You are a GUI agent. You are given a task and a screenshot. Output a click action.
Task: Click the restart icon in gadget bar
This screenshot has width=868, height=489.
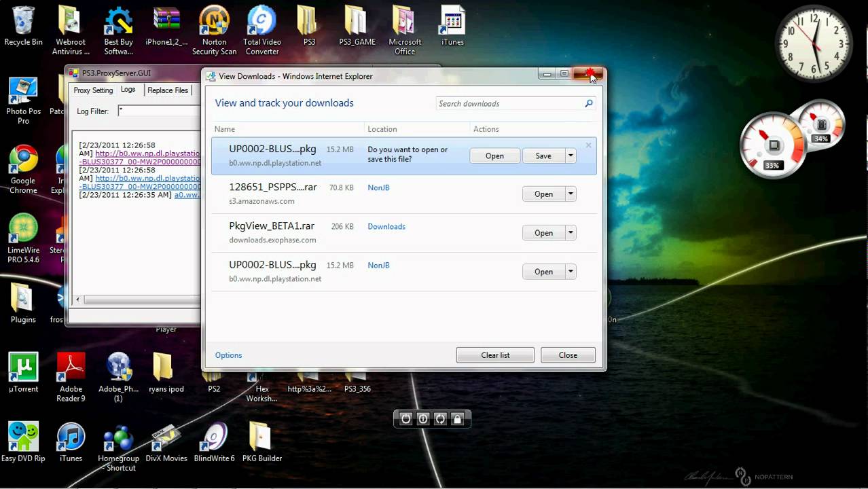click(440, 419)
